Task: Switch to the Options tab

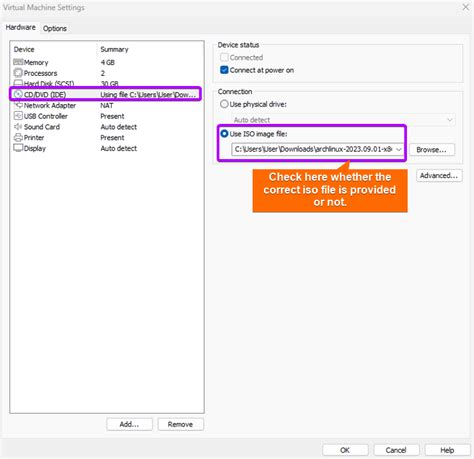Action: click(x=55, y=28)
